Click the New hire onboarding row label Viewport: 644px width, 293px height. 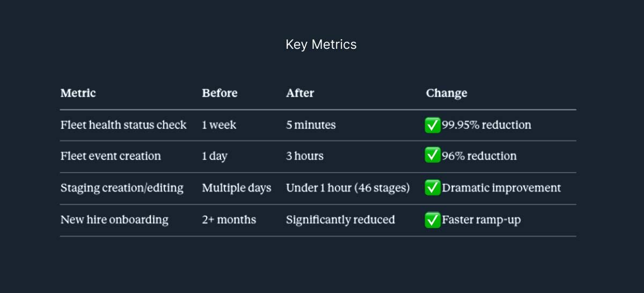coord(114,219)
